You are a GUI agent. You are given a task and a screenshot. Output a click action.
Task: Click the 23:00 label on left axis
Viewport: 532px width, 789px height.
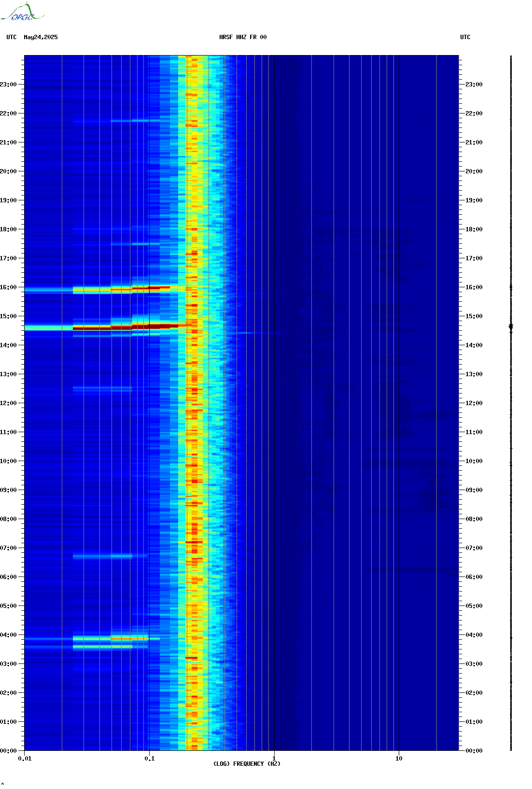pyautogui.click(x=8, y=85)
